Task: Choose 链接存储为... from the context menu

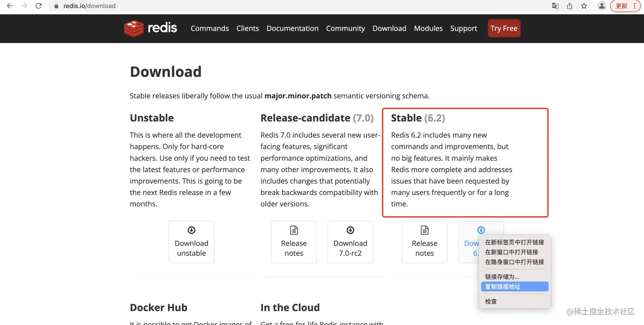Action: coord(502,277)
